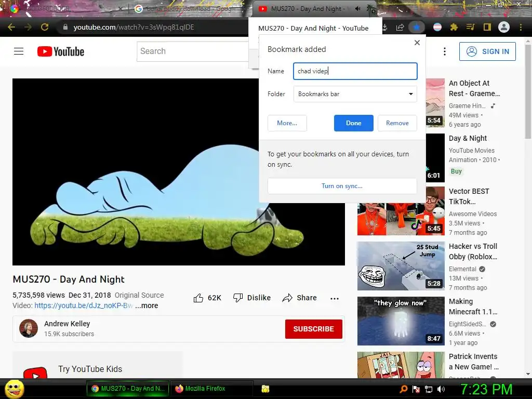
Task: Click the lock icon in the address bar
Action: tap(65, 27)
